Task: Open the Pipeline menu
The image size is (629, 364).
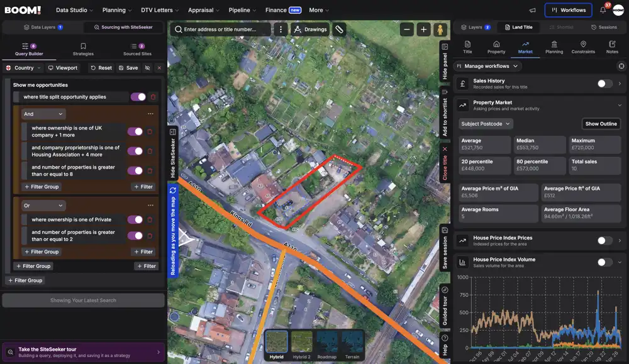Action: (242, 10)
